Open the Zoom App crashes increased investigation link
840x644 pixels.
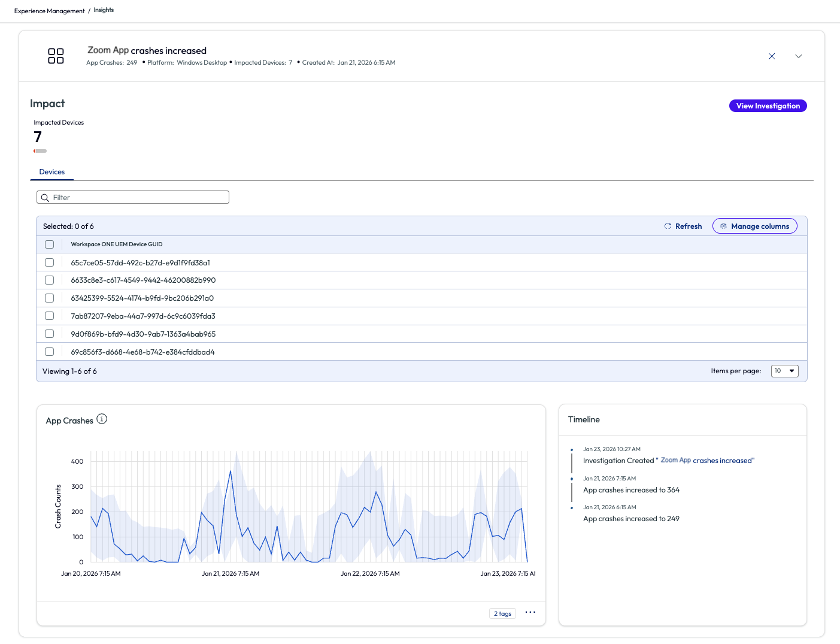click(x=705, y=461)
